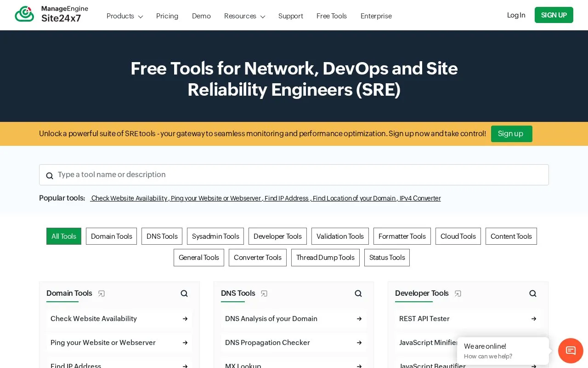Open popular tool Check Website Availability link
588x368 pixels.
[x=130, y=198]
